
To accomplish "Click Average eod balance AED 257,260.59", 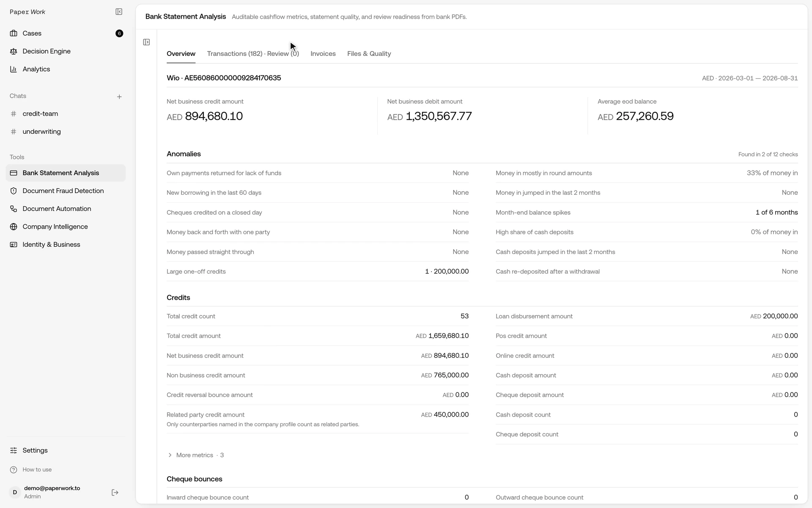I will pos(636,116).
